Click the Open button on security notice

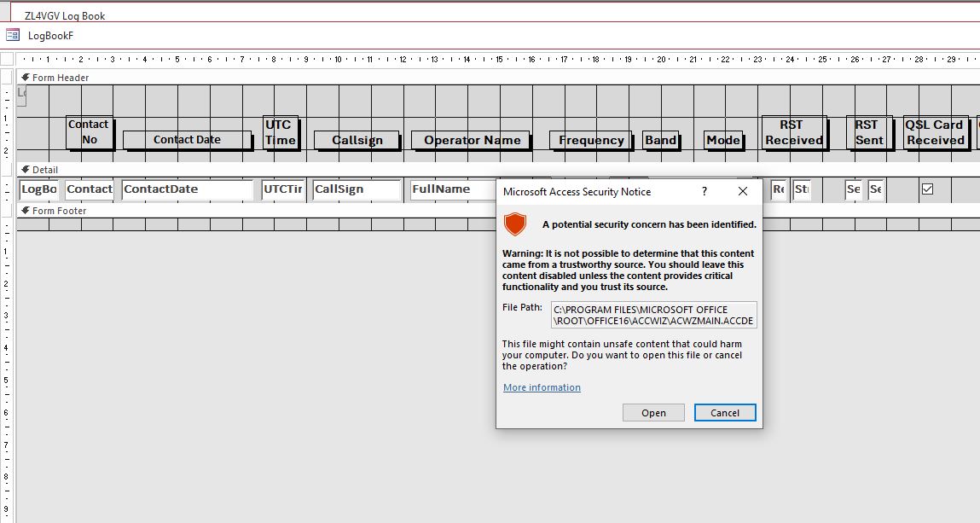653,412
